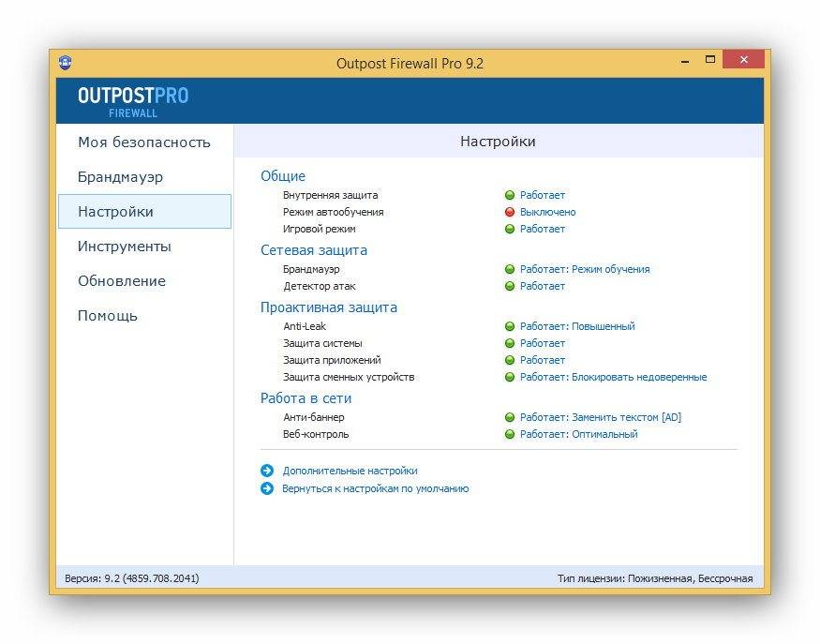
Task: Click the Режим автообучения label
Action: tap(333, 212)
